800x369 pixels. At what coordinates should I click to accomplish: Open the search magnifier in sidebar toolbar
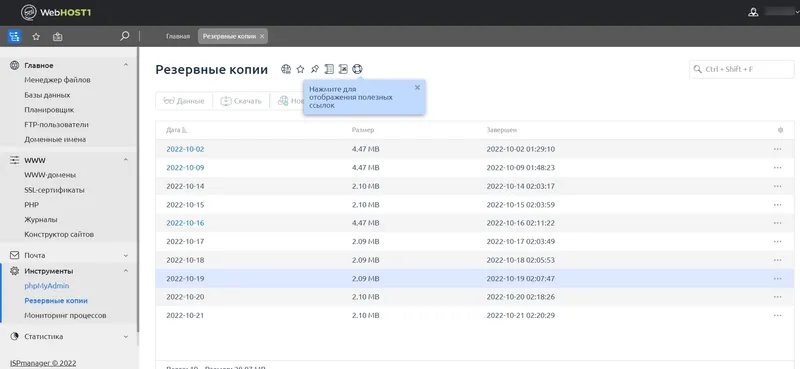tap(124, 36)
